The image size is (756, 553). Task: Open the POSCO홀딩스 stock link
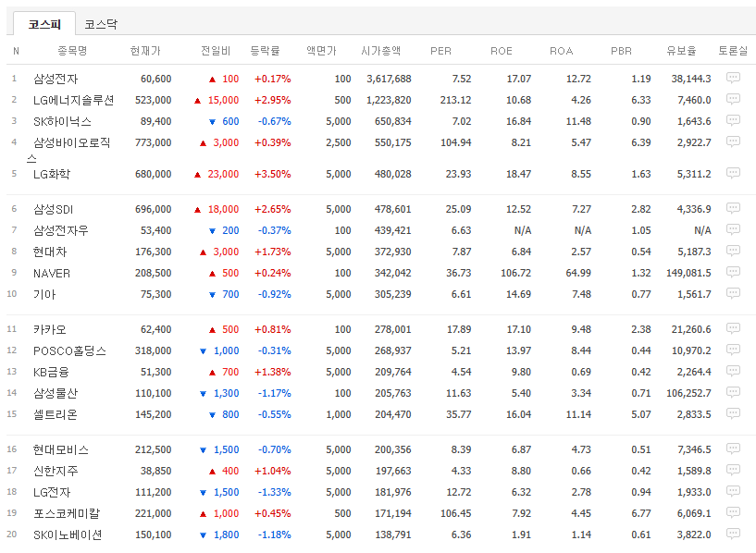point(69,350)
